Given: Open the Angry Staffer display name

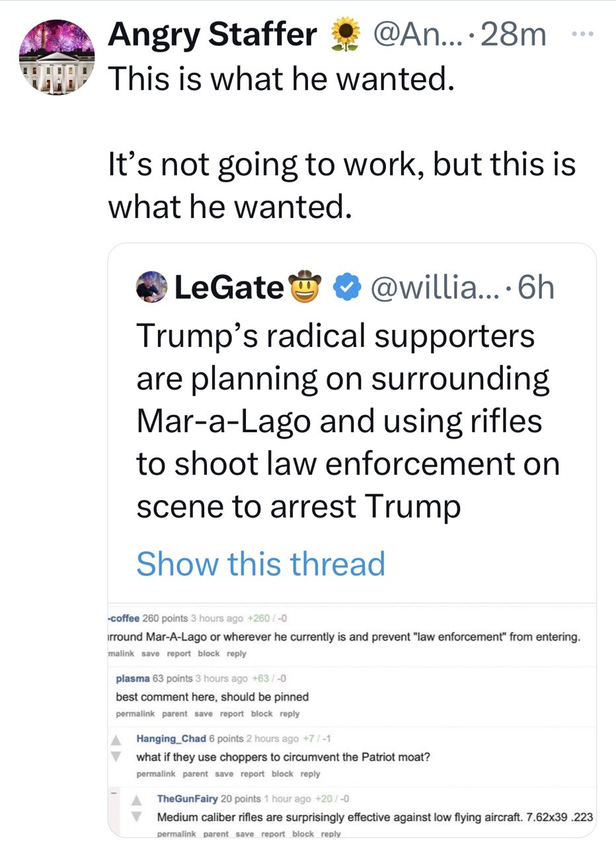Looking at the screenshot, I should [212, 34].
